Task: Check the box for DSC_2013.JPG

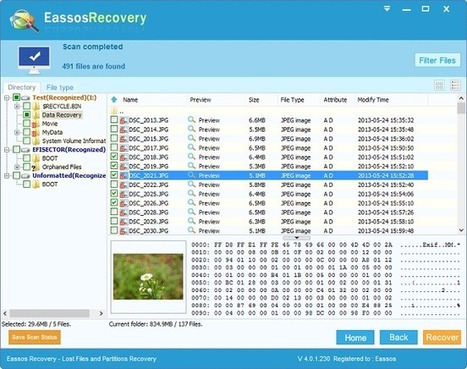Action: (114, 120)
